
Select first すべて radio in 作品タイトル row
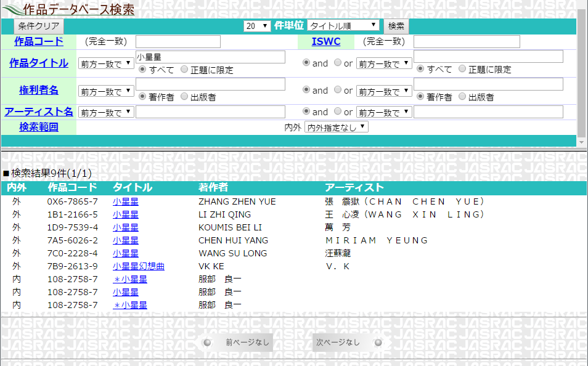tap(142, 70)
